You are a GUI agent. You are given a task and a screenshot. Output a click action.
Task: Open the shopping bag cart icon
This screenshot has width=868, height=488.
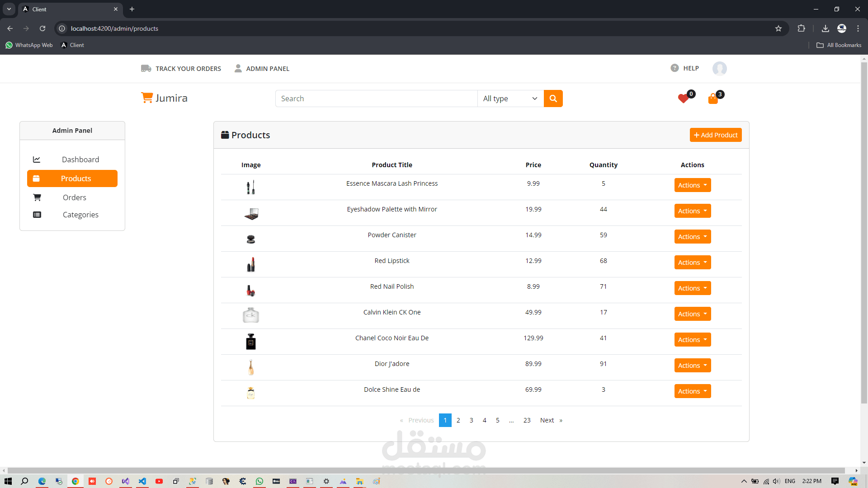[x=713, y=99]
